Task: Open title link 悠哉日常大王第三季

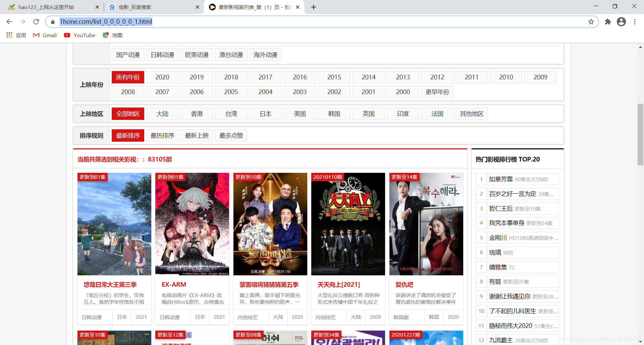Action: [110, 285]
